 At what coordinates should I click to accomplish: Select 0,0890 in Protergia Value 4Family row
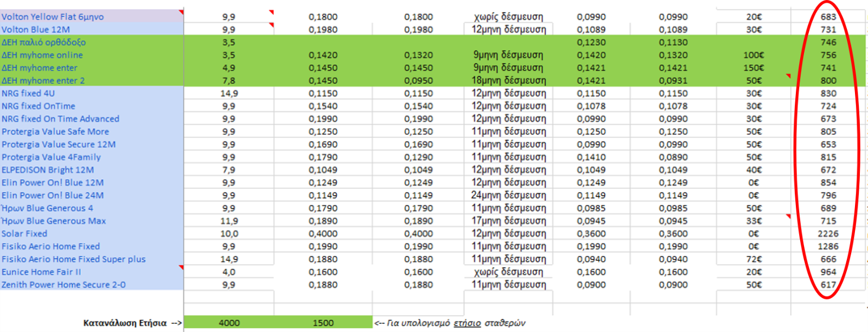(673, 157)
